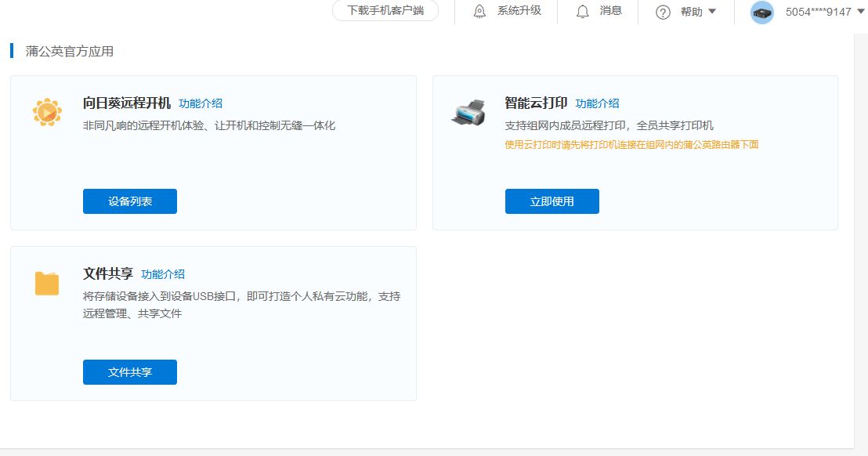Screen dimensions: 868x456
Task: Click the 支持组网内成员远程打印 description
Action: click(x=609, y=125)
